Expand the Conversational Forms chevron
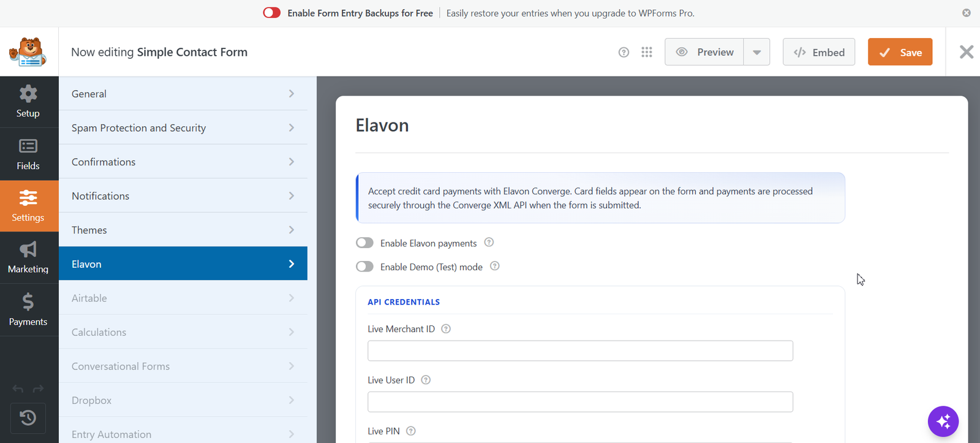The width and height of the screenshot is (980, 443). point(292,366)
